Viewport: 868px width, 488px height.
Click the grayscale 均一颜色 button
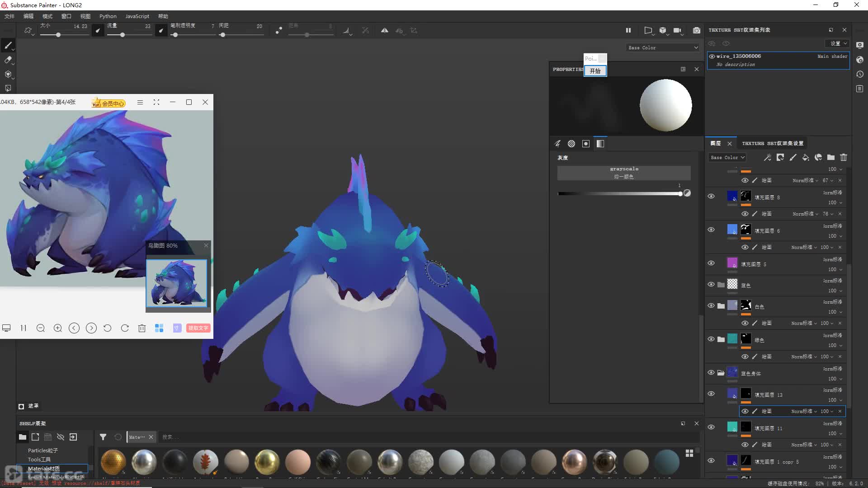click(624, 173)
